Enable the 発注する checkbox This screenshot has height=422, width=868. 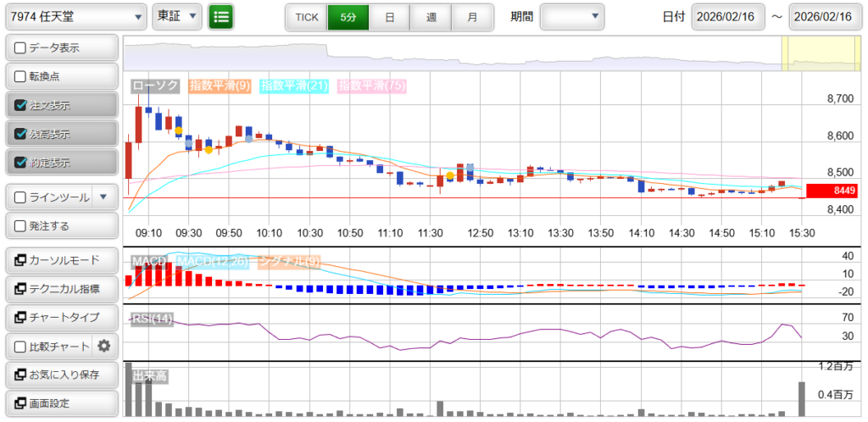click(x=20, y=226)
